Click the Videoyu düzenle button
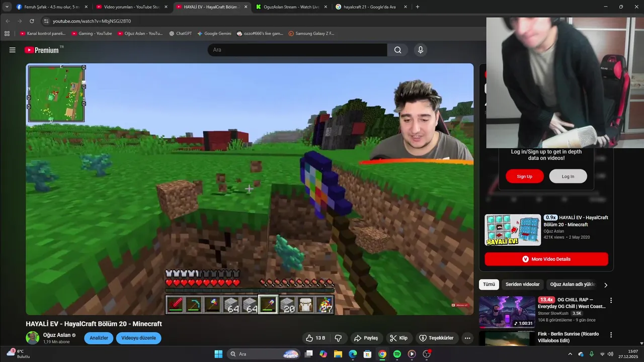 [x=138, y=338]
